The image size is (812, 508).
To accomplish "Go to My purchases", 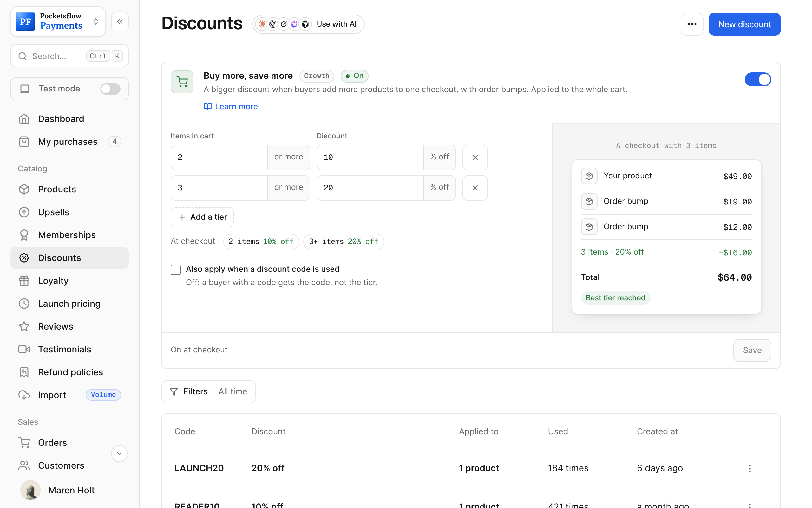I will pos(69,142).
